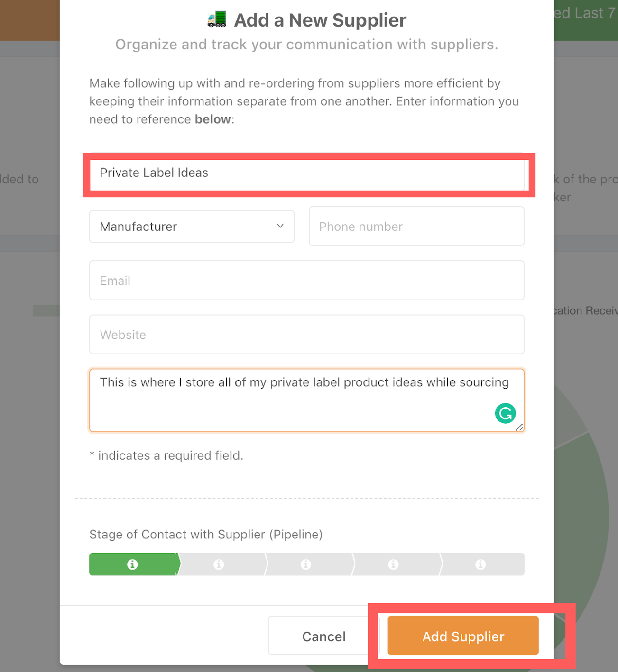Screen dimensions: 618x672
Task: Grab the notes textarea resize handle
Action: pyautogui.click(x=519, y=427)
